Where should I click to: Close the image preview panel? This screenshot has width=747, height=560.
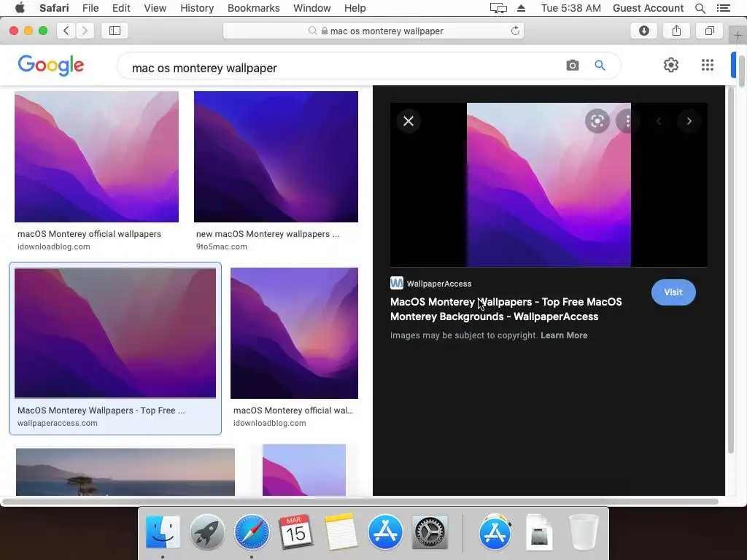pyautogui.click(x=409, y=121)
